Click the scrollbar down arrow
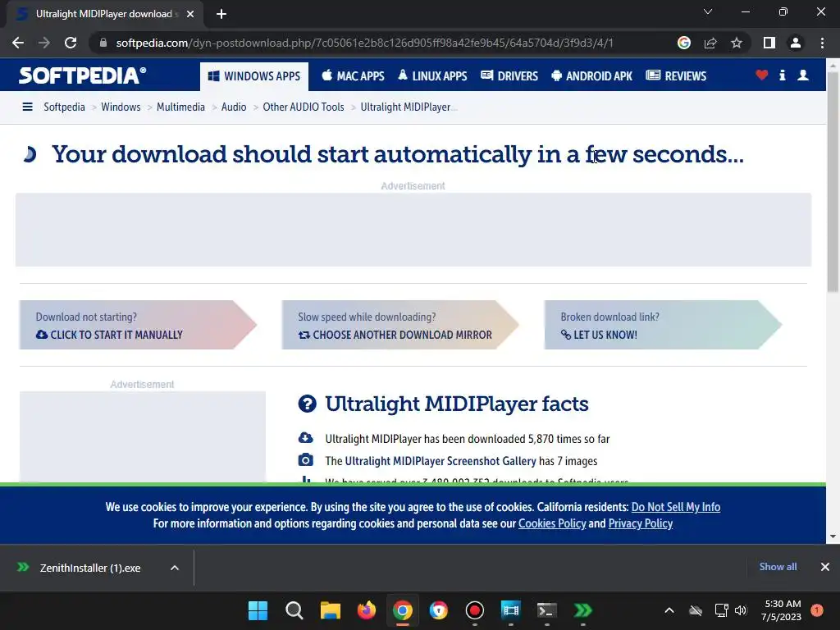Screen dimensions: 840x630 click(x=833, y=536)
